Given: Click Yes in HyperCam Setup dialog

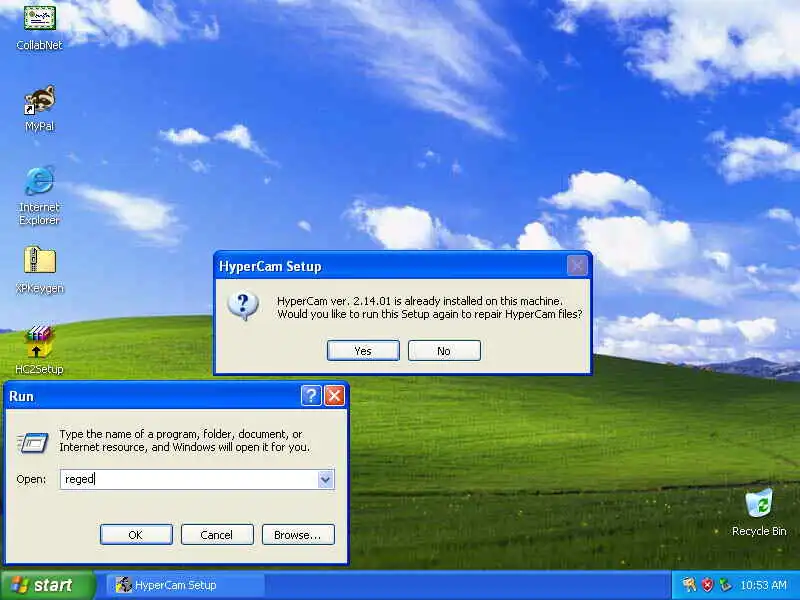Looking at the screenshot, I should point(363,351).
